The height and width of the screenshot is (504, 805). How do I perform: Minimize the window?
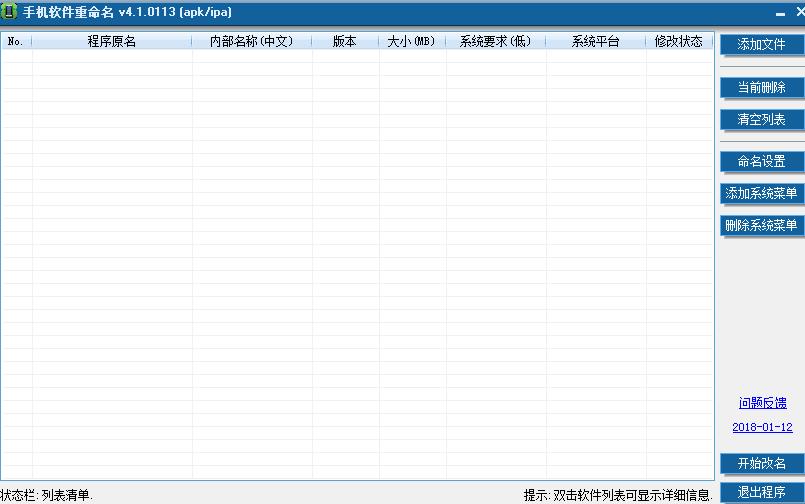[780, 12]
